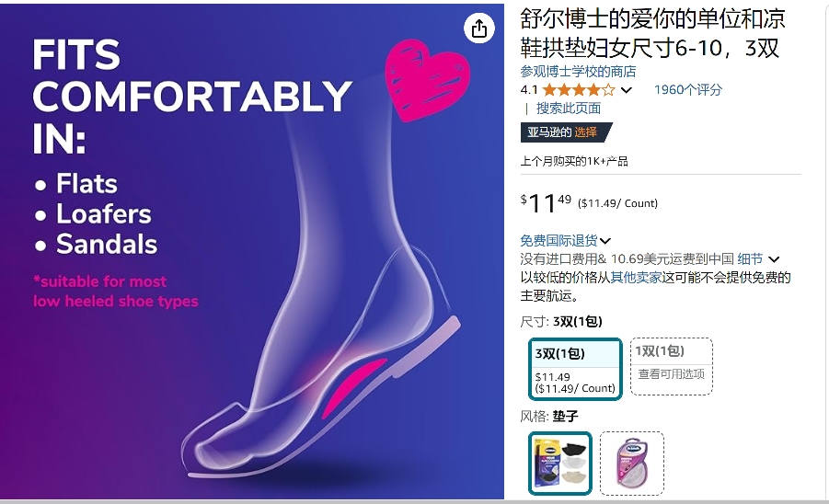Select the 3双(1包) size option
This screenshot has height=504, width=829.
tap(575, 369)
